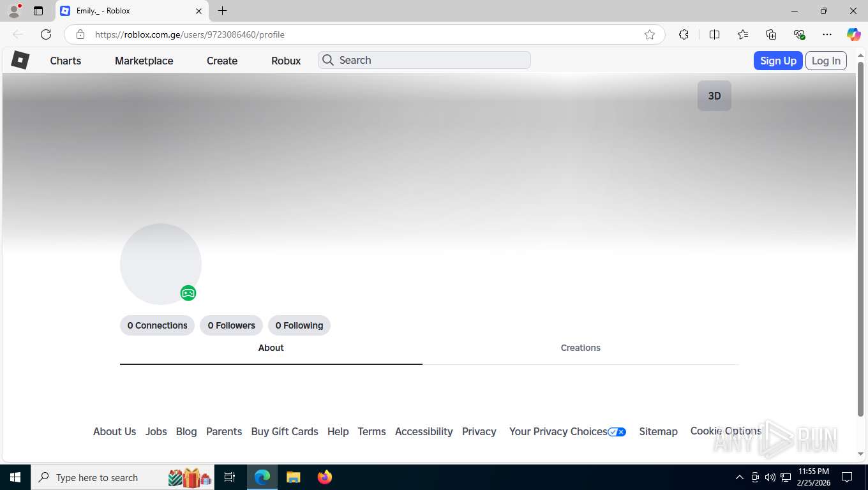The width and height of the screenshot is (868, 490).
Task: Open the tab actions menu icon
Action: coord(38,11)
